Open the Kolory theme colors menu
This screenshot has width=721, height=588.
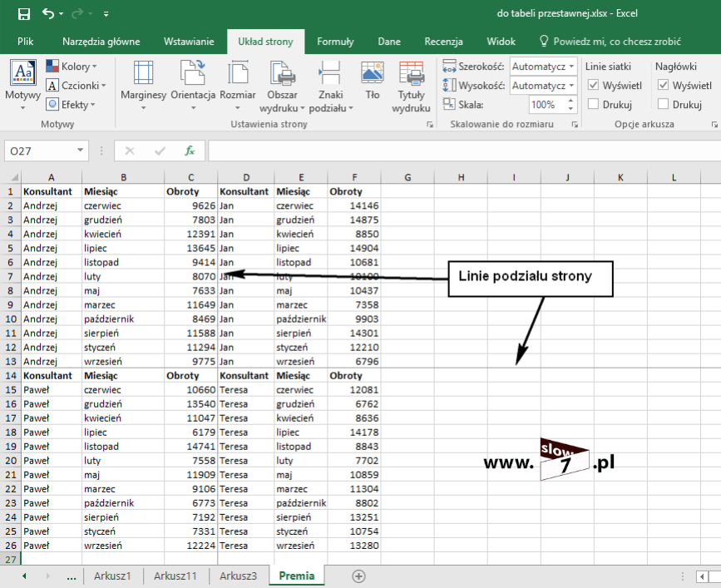(72, 67)
